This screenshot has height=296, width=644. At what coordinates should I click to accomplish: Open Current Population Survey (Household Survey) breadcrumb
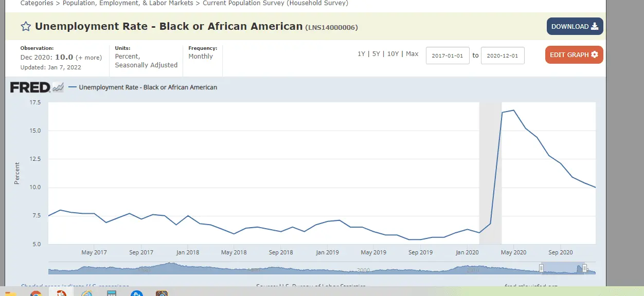coord(275,3)
